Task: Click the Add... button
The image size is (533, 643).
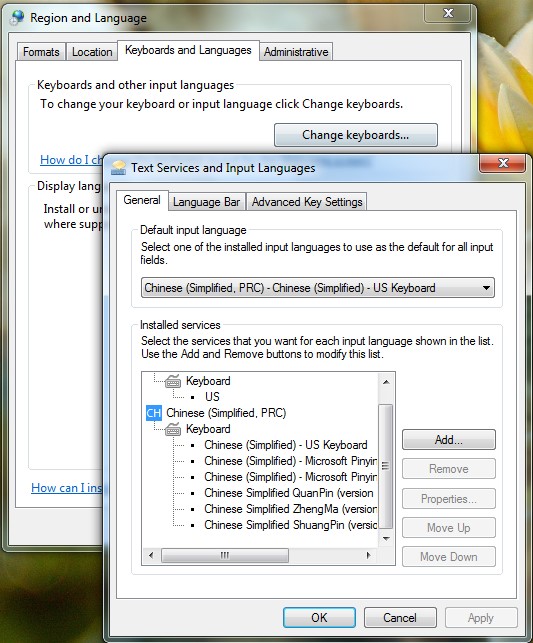Action: coord(449,440)
